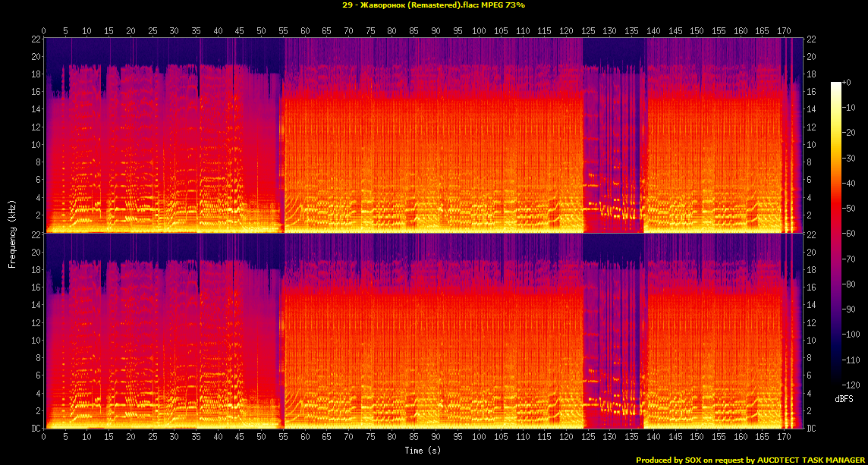Click the 30 second tick on top time axis
This screenshot has width=868, height=465.
pos(175,31)
